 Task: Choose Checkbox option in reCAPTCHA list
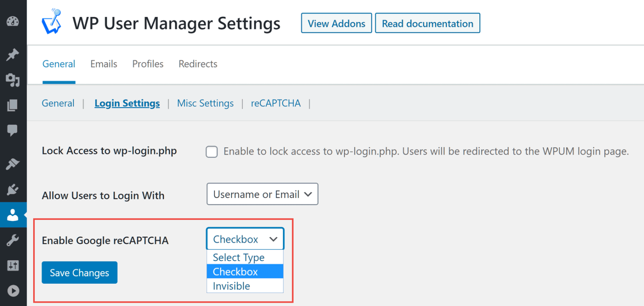click(x=245, y=272)
